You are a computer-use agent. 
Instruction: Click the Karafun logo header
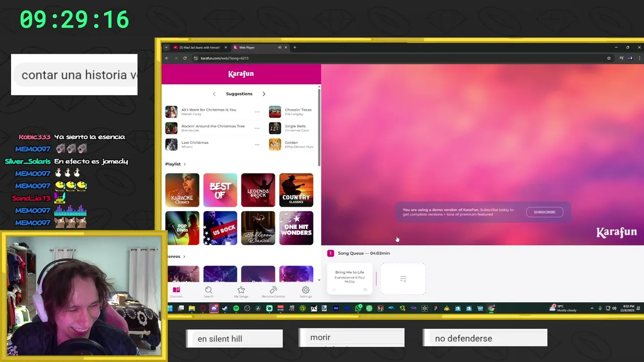coord(241,74)
